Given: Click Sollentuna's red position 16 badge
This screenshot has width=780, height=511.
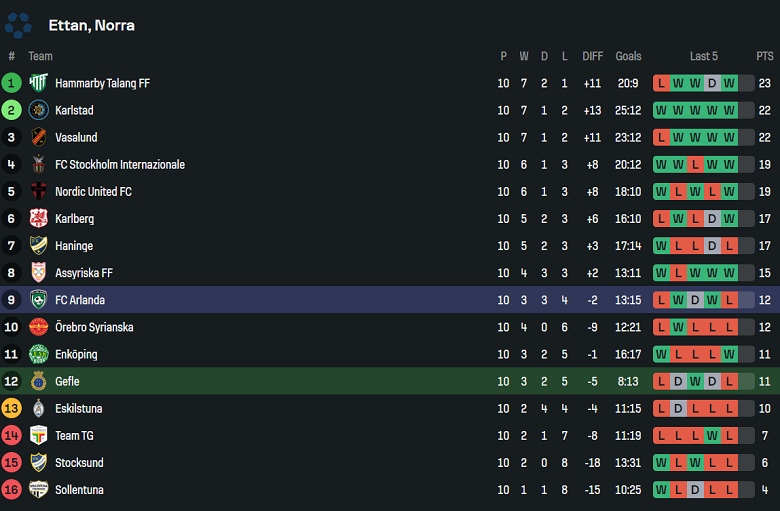Looking at the screenshot, I should pyautogui.click(x=12, y=489).
